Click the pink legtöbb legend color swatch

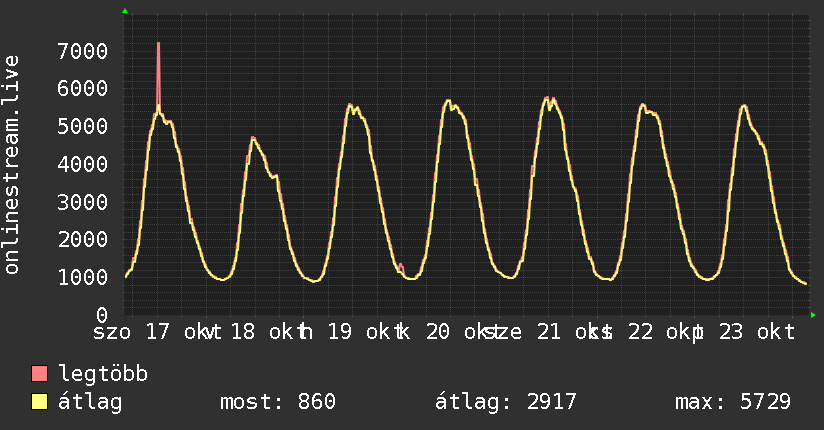pyautogui.click(x=39, y=373)
